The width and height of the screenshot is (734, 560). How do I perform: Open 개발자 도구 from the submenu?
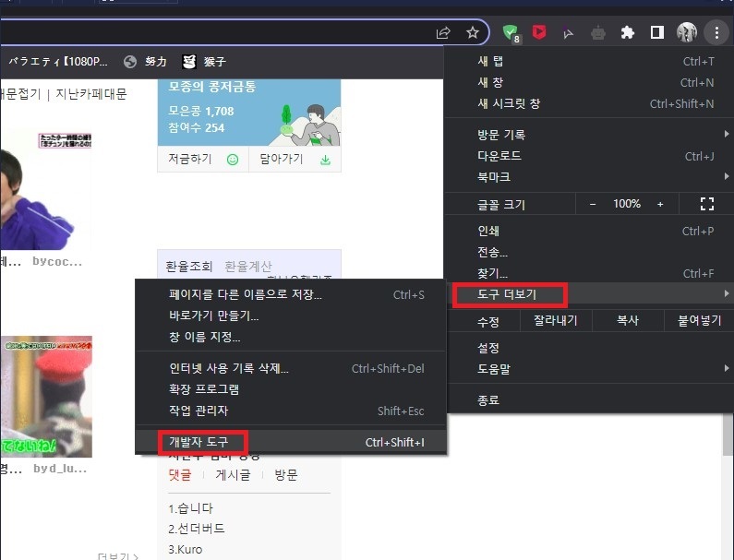pos(291,442)
